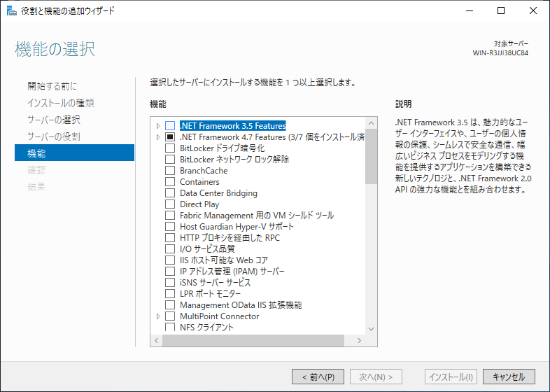Check the BitLocker ネットワーク ロック解除 checkbox

point(170,160)
